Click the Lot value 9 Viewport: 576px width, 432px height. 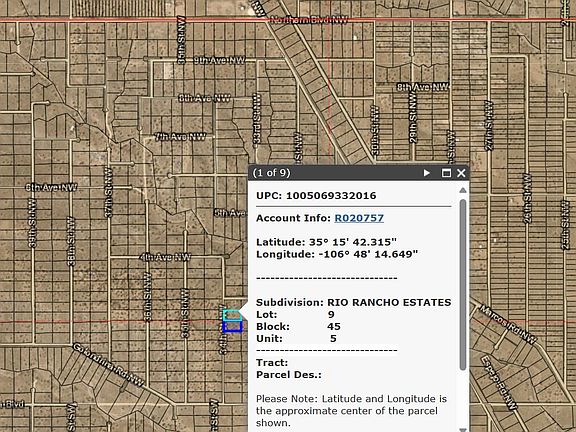[x=331, y=314]
